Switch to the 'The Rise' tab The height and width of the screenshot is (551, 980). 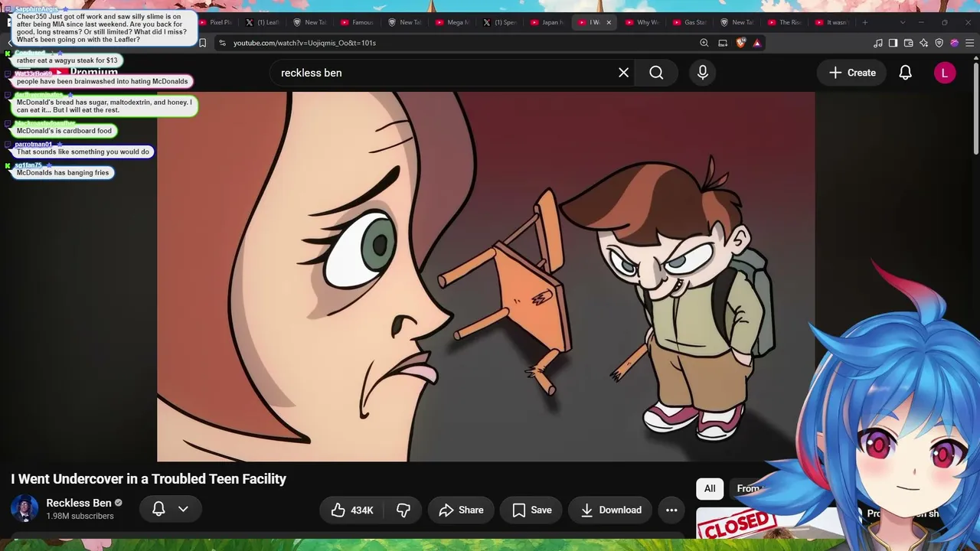(x=784, y=22)
